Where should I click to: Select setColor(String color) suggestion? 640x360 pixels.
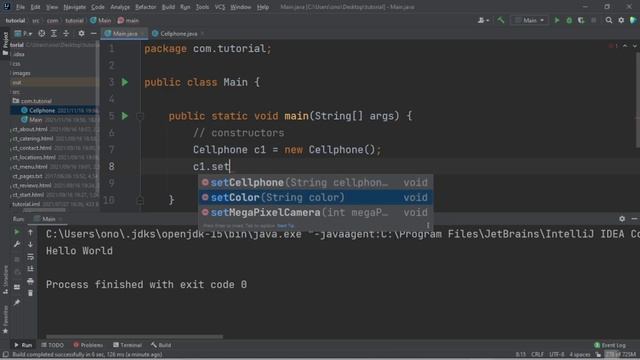316,198
